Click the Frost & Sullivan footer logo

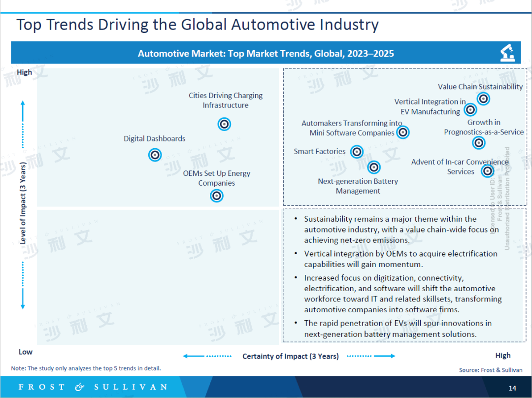click(93, 387)
